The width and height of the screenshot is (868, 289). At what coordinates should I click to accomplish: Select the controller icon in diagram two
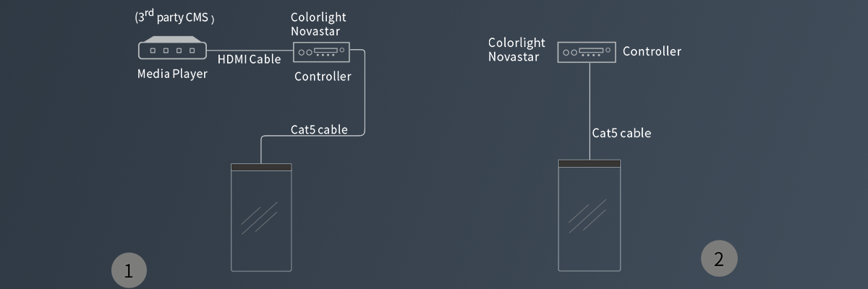pyautogui.click(x=587, y=52)
